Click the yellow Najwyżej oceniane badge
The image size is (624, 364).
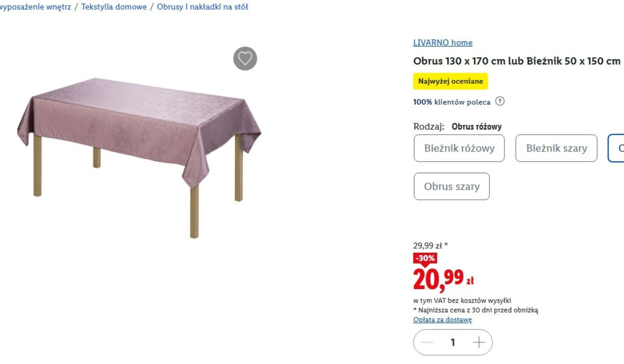[x=450, y=81]
